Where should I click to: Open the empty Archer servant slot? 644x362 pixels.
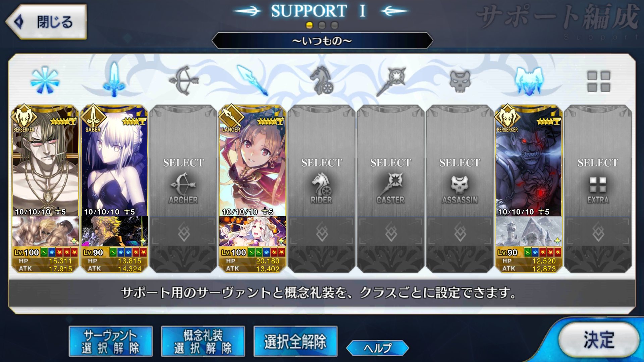(183, 161)
